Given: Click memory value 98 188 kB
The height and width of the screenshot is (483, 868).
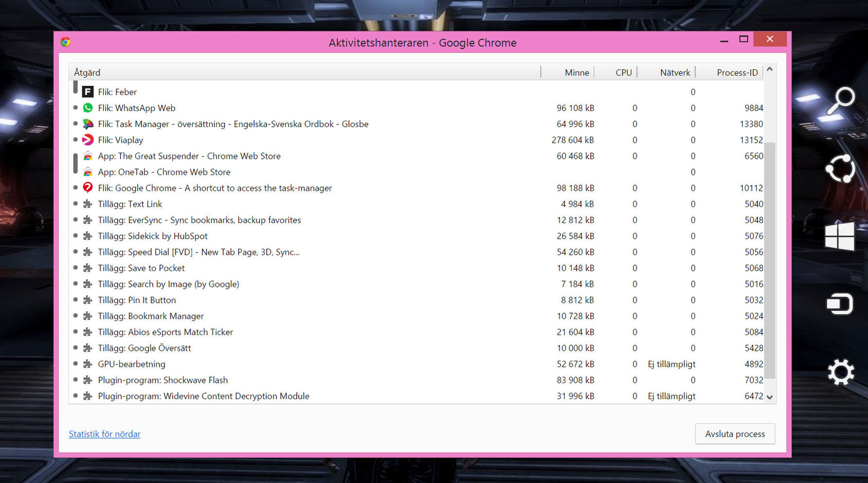Looking at the screenshot, I should coord(575,188).
